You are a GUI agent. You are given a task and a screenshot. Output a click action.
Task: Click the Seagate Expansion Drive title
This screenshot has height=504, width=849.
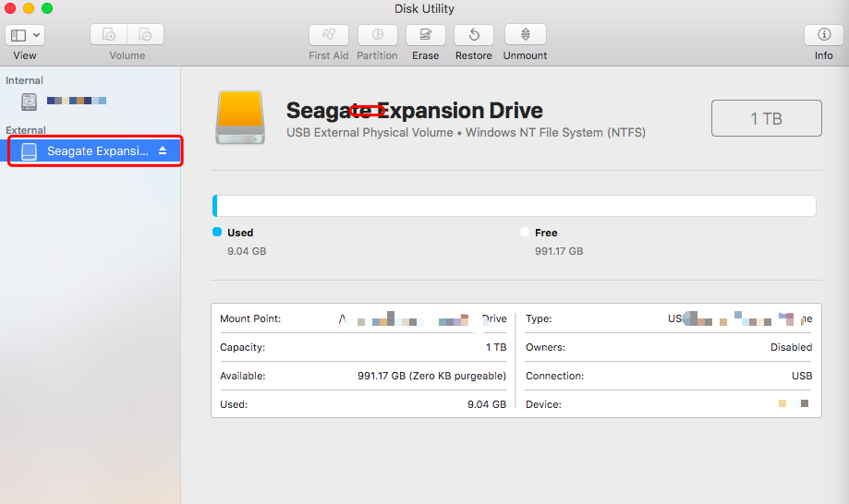pyautogui.click(x=414, y=111)
